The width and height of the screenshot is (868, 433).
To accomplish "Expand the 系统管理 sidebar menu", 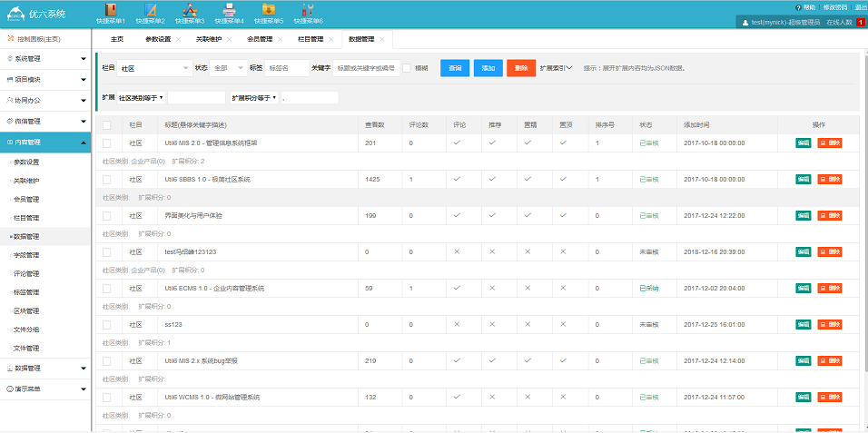I will pyautogui.click(x=45, y=58).
